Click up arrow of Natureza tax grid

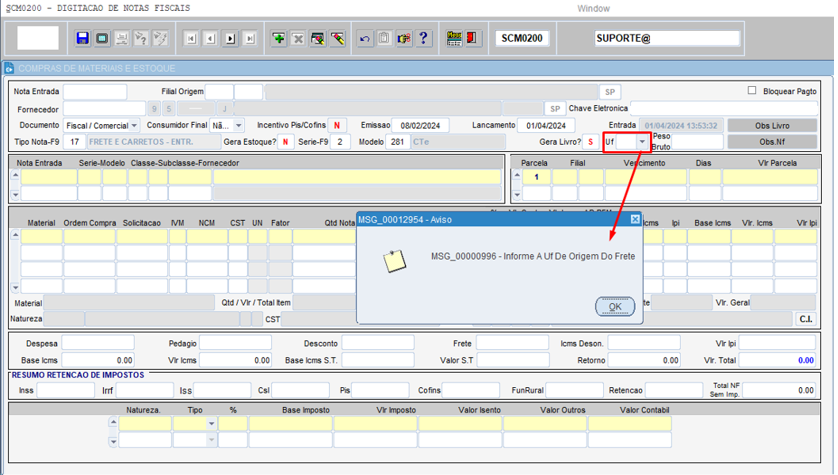tap(113, 422)
